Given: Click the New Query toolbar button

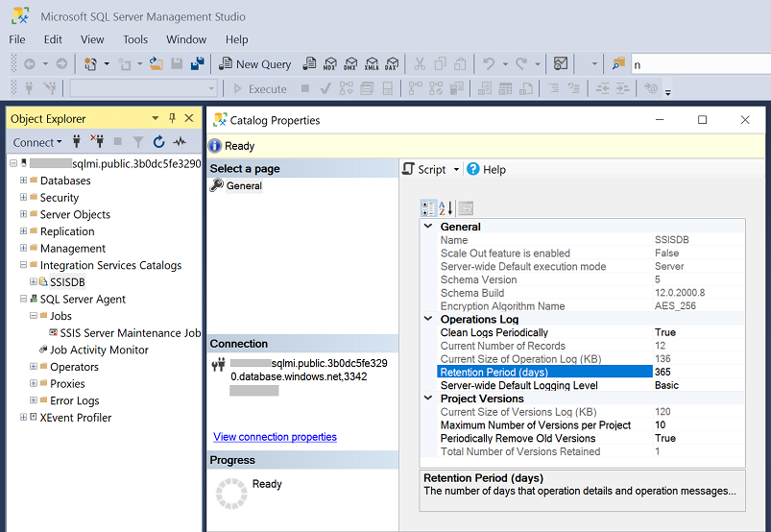Looking at the screenshot, I should 255,64.
